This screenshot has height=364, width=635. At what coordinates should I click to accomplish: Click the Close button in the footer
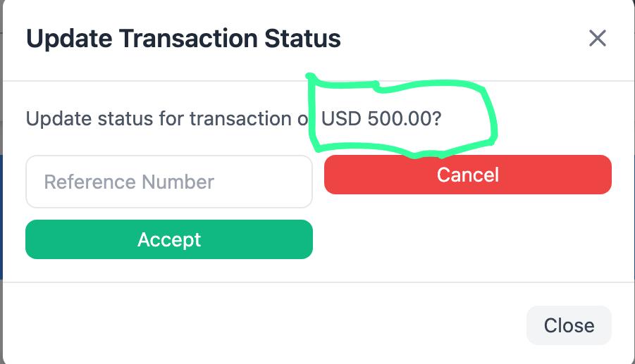[x=569, y=325]
